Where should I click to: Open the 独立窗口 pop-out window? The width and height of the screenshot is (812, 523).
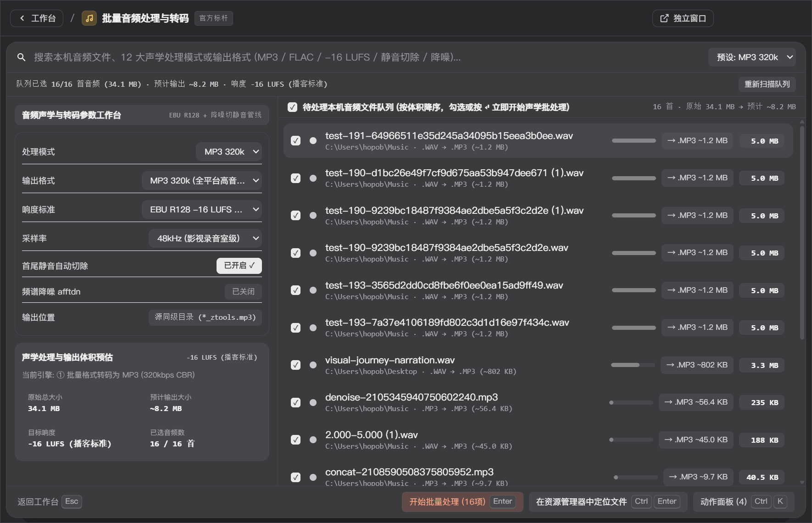pyautogui.click(x=683, y=18)
